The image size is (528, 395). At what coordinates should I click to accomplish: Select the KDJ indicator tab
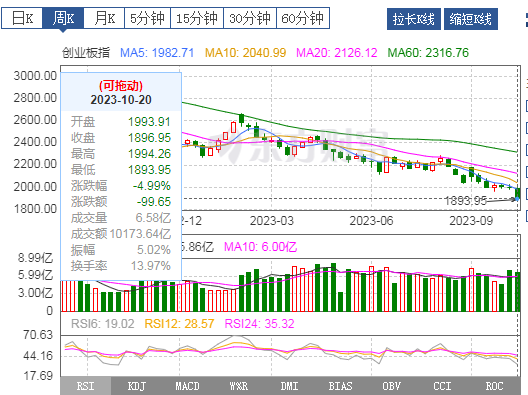136,386
